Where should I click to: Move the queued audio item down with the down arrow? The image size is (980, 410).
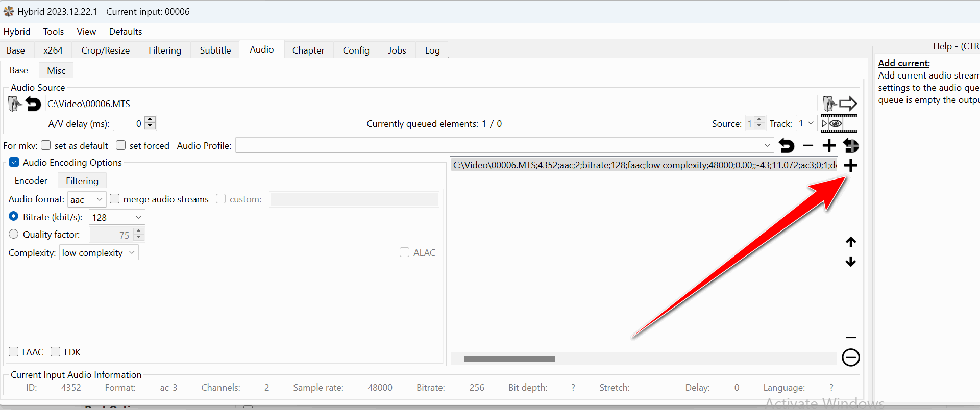850,262
